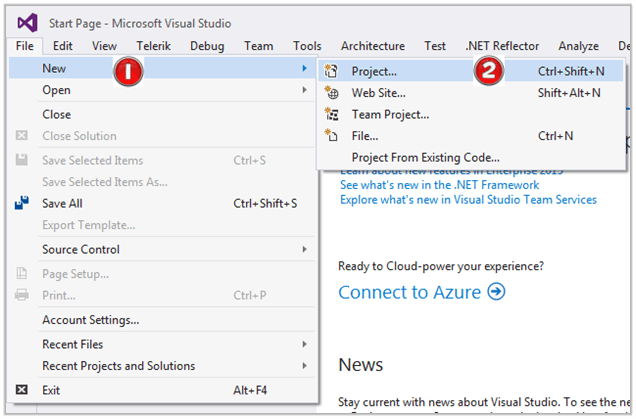This screenshot has width=636, height=419.
Task: Click the new Project icon in submenu
Action: tap(331, 71)
